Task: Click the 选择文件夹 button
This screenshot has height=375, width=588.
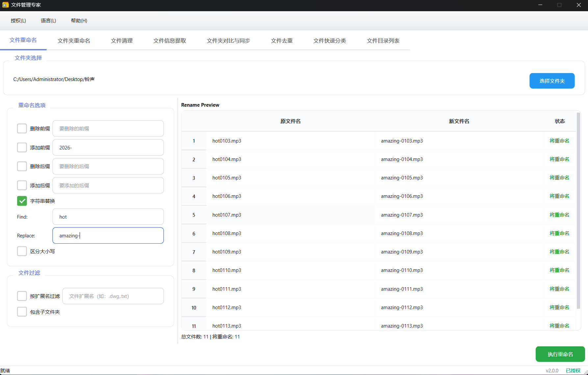Action: [552, 81]
